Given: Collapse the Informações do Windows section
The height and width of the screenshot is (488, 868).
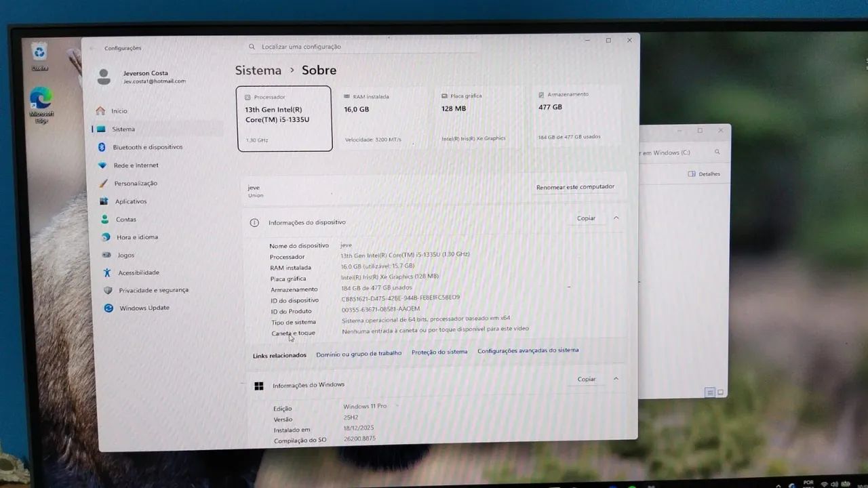Looking at the screenshot, I should pyautogui.click(x=616, y=379).
